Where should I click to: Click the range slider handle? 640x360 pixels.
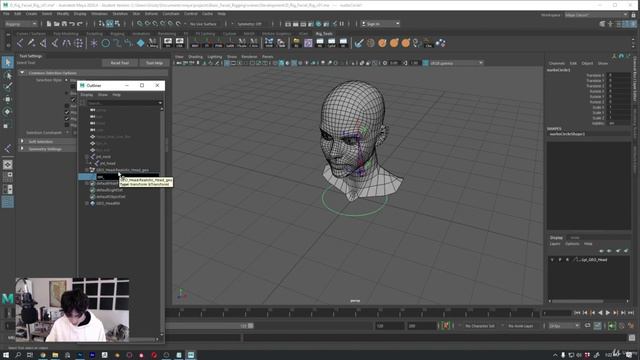click(250, 326)
